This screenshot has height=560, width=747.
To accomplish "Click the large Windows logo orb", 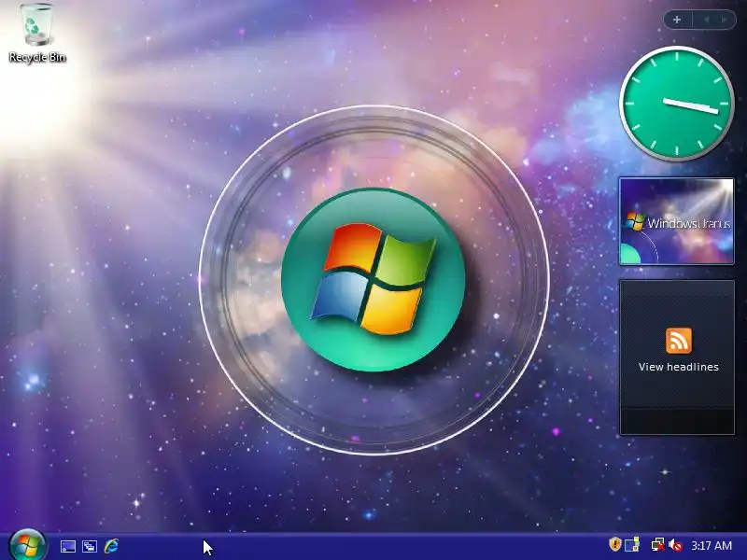I will tap(373, 279).
